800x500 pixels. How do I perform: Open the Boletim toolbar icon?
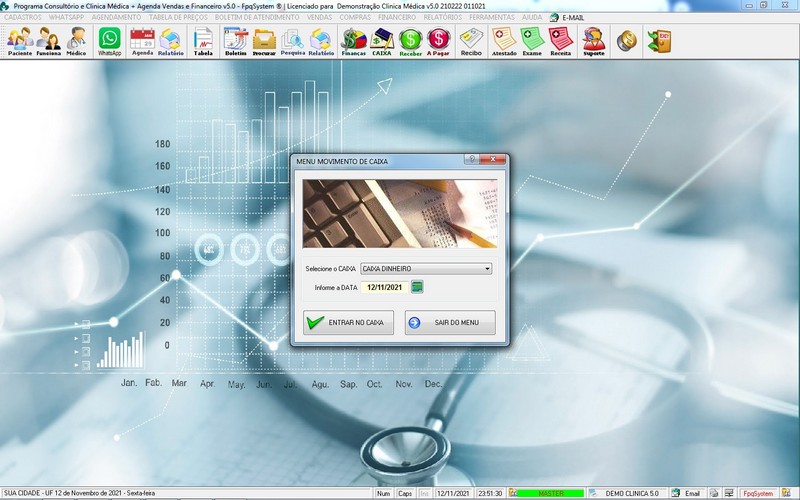[236, 41]
